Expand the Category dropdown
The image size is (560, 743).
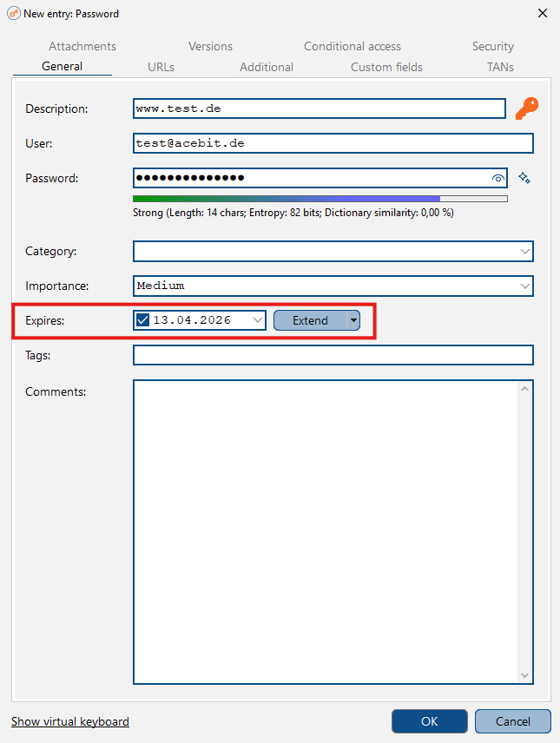(525, 251)
